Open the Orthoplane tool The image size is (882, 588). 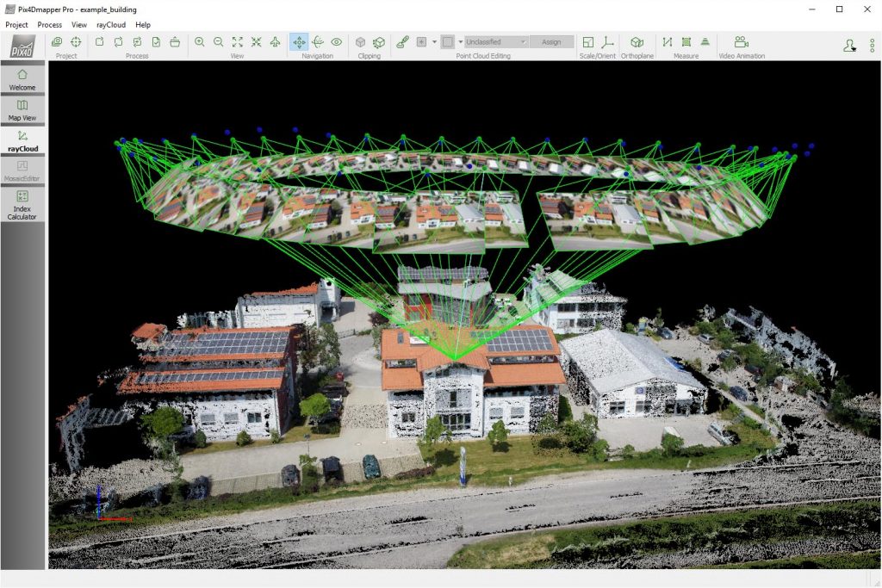click(x=637, y=41)
